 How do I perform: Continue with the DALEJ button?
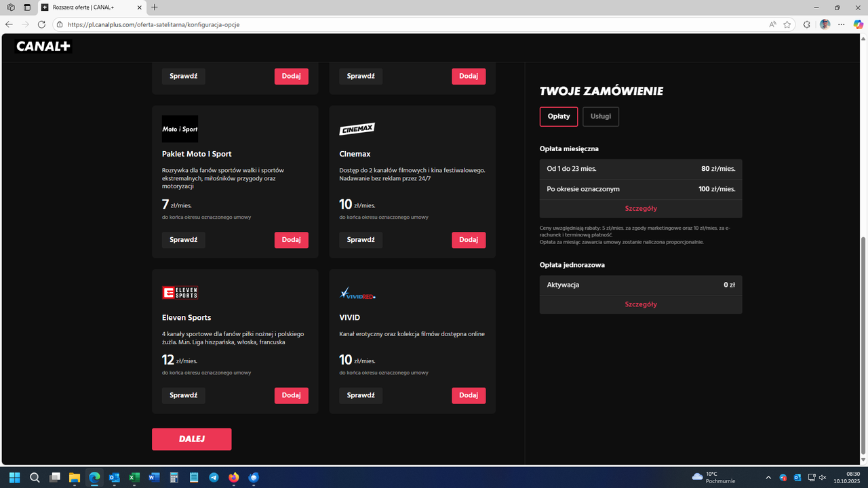pos(192,439)
